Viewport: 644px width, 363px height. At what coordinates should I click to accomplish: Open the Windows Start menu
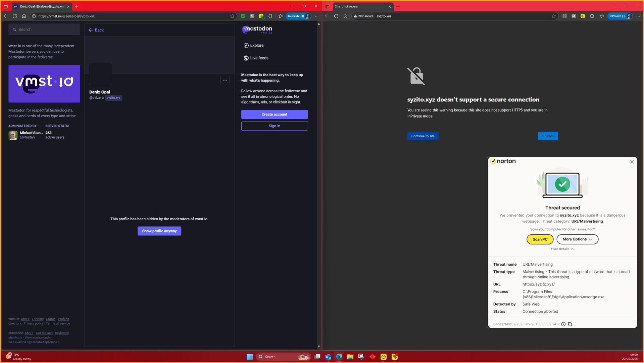250,357
